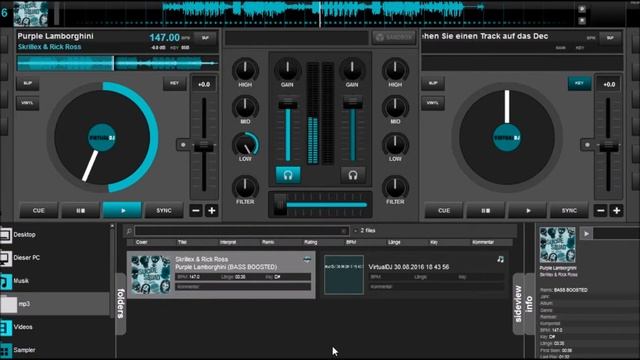640x360 pixels.
Task: Hit the right deck CUE button
Action: pos(444,211)
